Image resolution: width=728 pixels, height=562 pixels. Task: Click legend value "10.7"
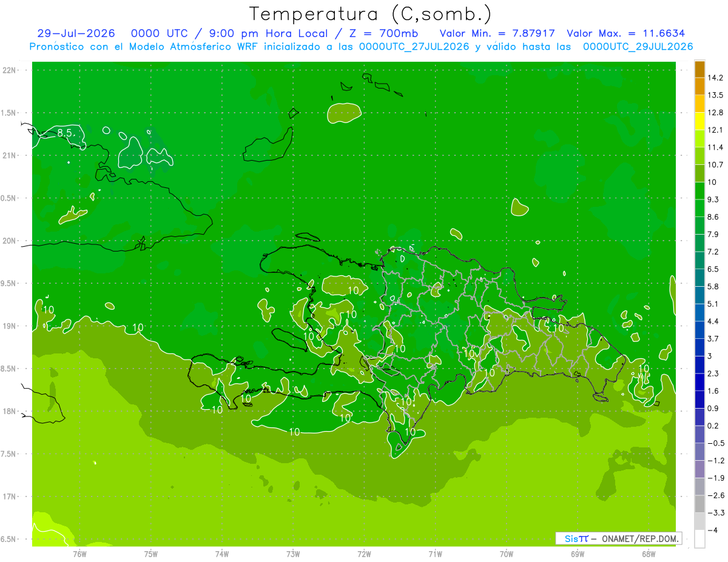(715, 164)
